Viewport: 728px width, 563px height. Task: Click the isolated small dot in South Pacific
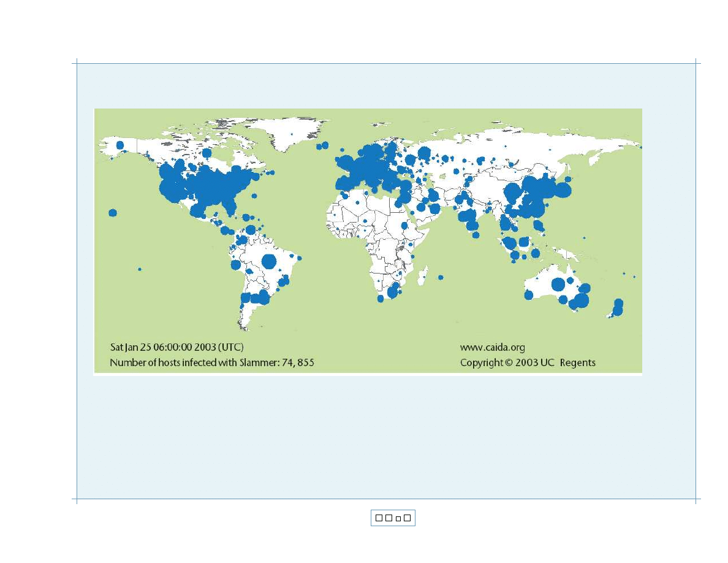[140, 269]
